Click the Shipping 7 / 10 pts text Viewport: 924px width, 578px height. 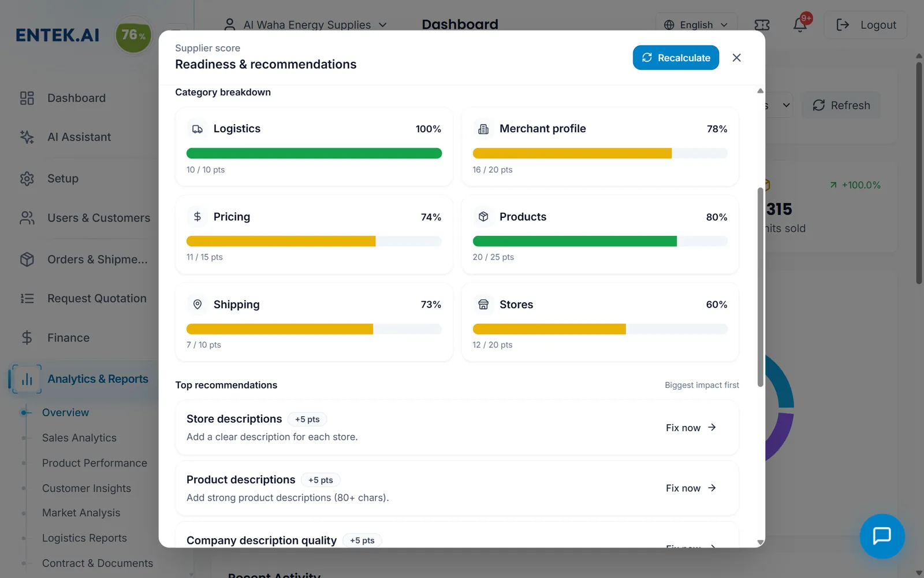pyautogui.click(x=204, y=345)
